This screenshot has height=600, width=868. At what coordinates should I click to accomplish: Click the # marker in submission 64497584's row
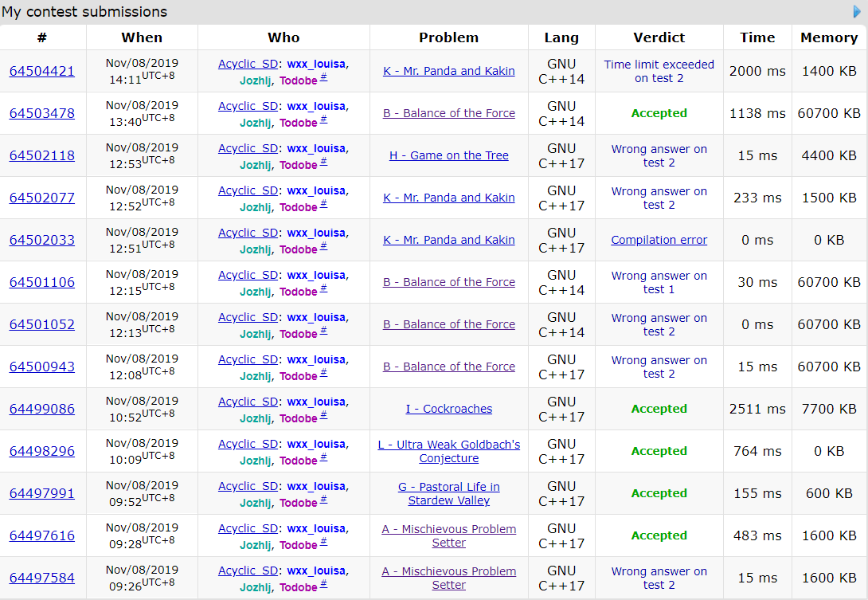click(323, 584)
